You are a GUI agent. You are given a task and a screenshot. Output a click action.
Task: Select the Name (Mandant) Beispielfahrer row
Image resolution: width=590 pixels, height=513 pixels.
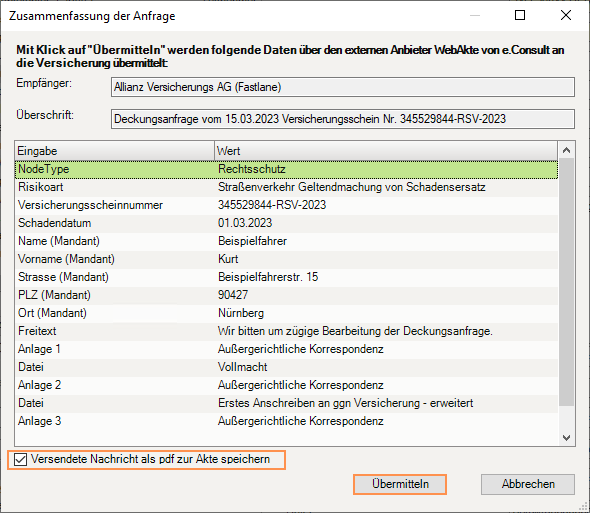pyautogui.click(x=286, y=241)
